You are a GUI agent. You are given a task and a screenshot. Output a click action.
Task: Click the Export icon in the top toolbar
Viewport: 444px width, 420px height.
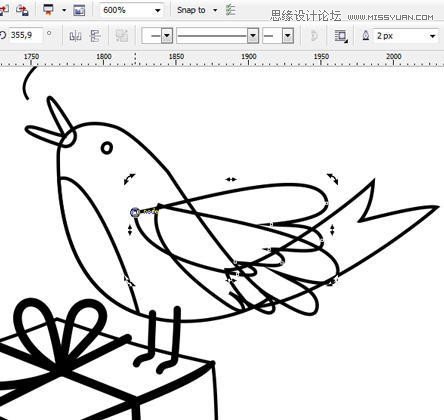pyautogui.click(x=22, y=10)
